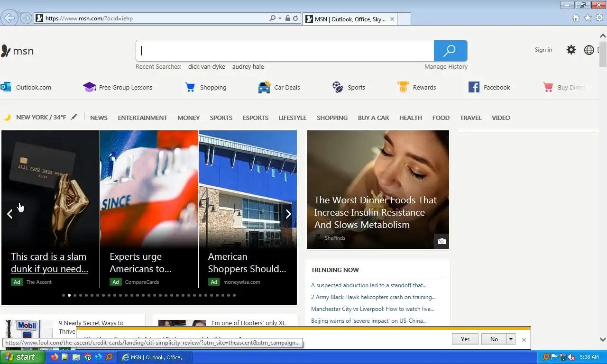Click the browser Forward arrow button
Image resolution: width=607 pixels, height=364 pixels.
[26, 18]
